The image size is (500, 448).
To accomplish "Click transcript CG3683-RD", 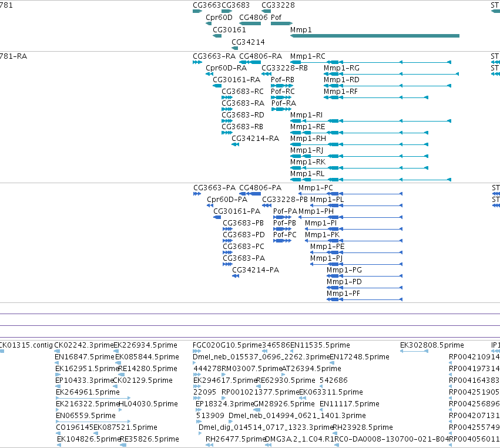I will (227, 121).
